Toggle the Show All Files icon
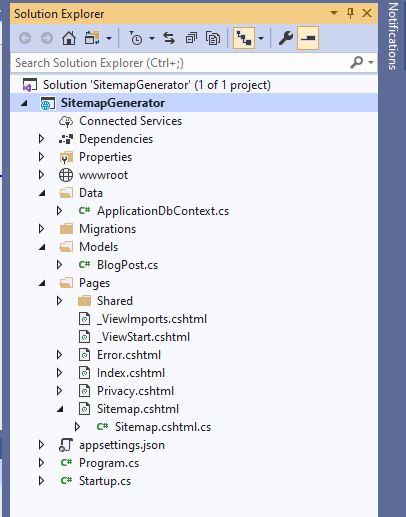The height and width of the screenshot is (517, 406). click(x=213, y=39)
